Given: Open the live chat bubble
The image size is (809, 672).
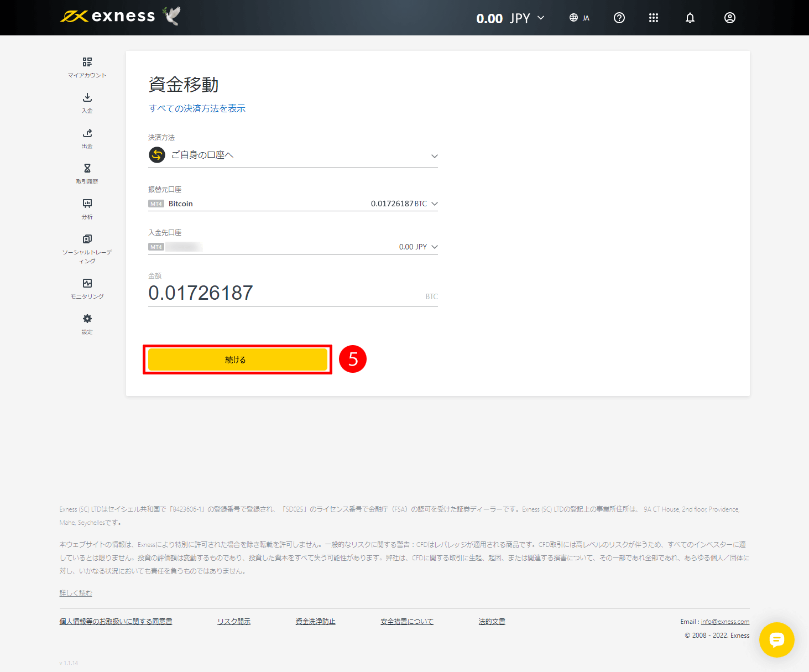Looking at the screenshot, I should coord(777,640).
